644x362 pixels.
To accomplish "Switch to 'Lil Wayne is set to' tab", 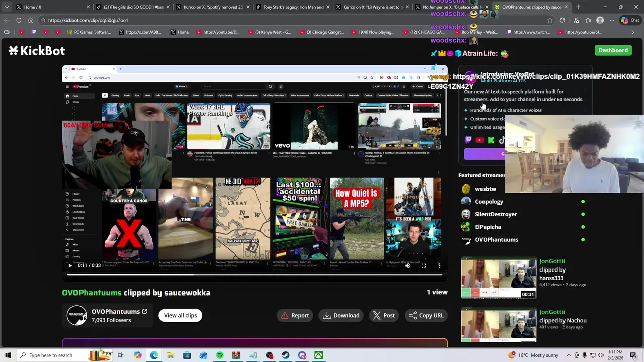I will pos(373,7).
